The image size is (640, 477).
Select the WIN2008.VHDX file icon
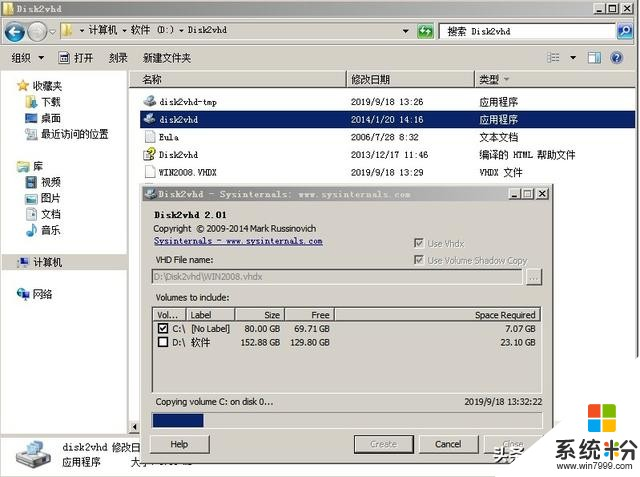[150, 172]
